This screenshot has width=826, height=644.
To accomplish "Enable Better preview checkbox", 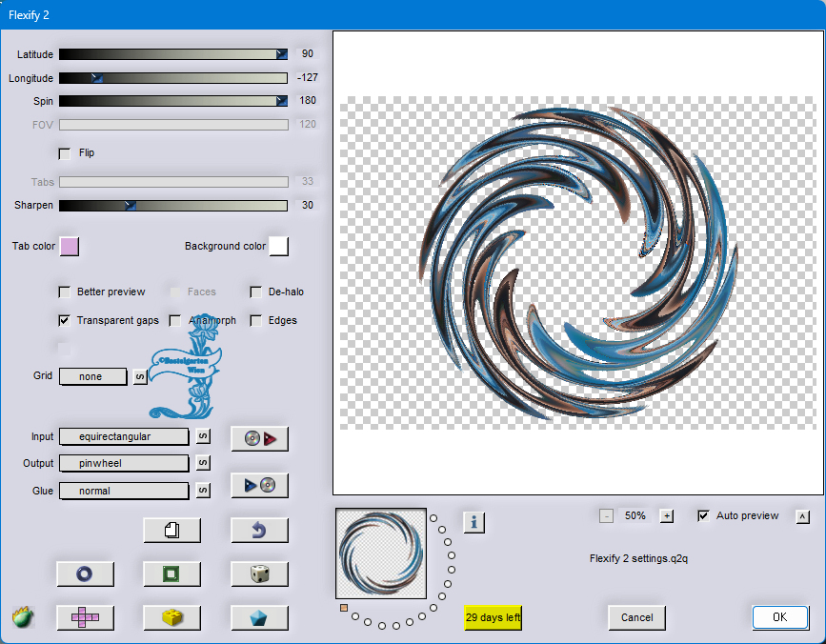I will [x=64, y=292].
